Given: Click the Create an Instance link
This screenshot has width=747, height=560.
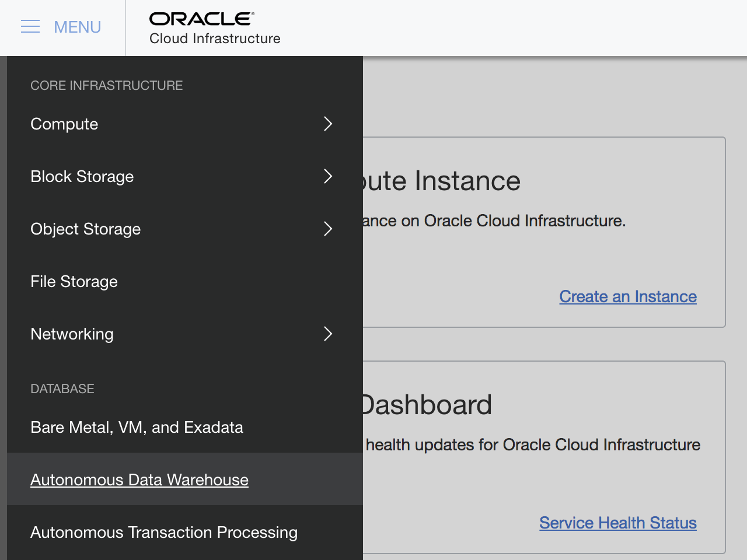Looking at the screenshot, I should tap(628, 296).
